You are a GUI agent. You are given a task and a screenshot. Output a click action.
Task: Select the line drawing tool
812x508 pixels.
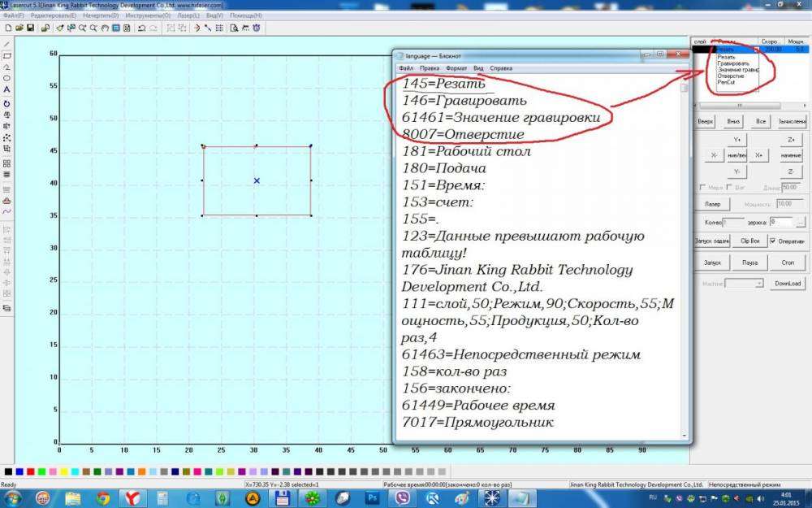click(6, 44)
